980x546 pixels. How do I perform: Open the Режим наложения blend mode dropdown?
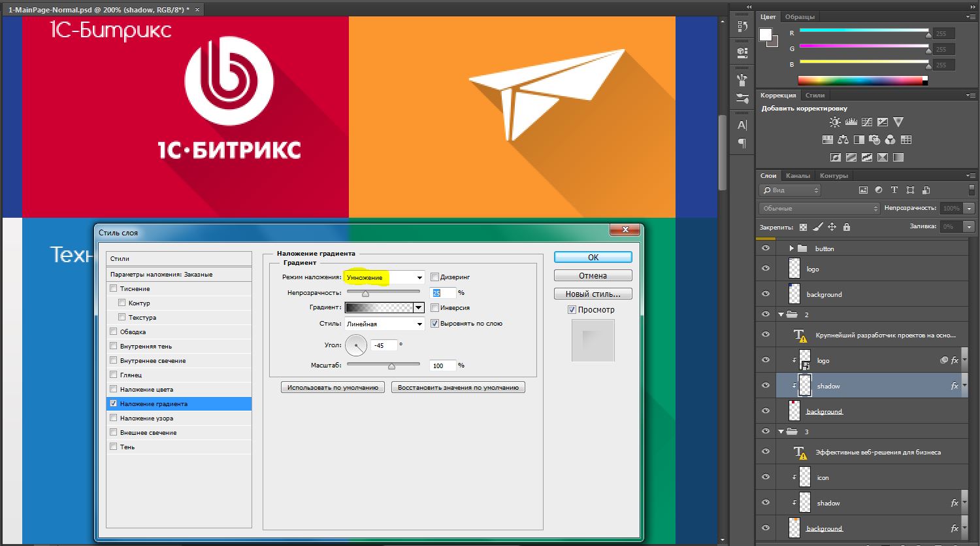pos(384,277)
